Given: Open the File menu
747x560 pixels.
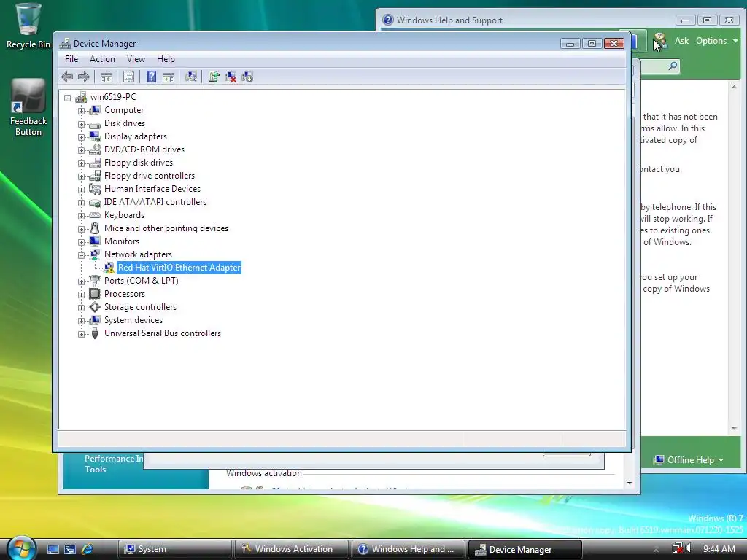Looking at the screenshot, I should pyautogui.click(x=71, y=59).
